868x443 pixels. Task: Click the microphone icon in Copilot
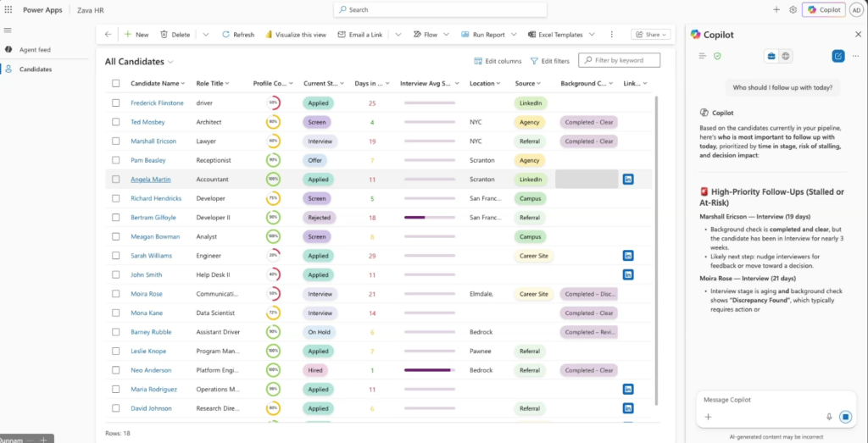pyautogui.click(x=829, y=417)
